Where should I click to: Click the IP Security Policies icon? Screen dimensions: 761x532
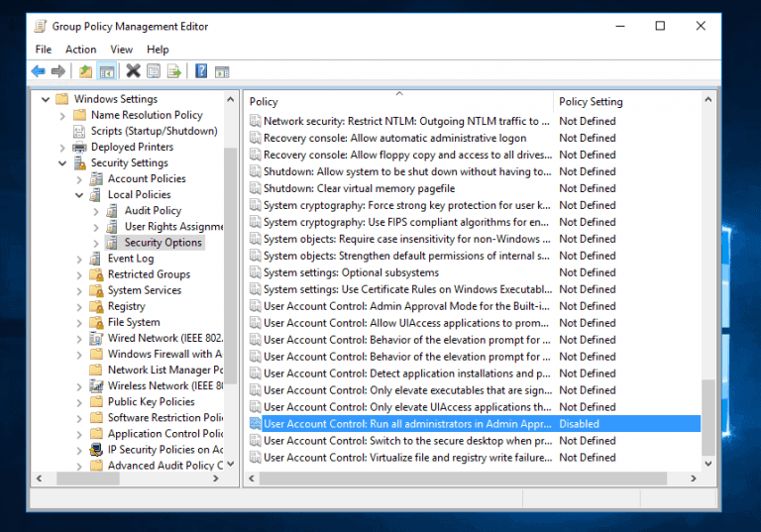tap(96, 450)
